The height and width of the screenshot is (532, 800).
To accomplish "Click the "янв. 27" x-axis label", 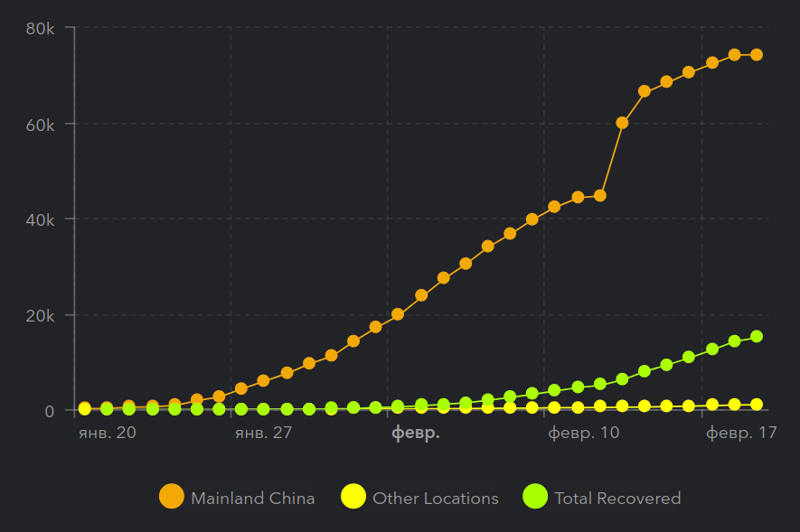I will pos(263,434).
